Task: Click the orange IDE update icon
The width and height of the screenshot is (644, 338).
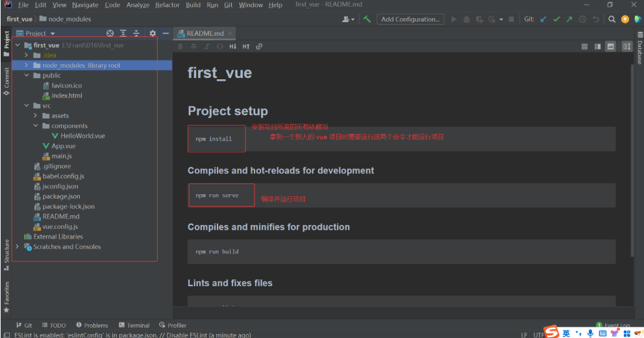Action: 625,19
